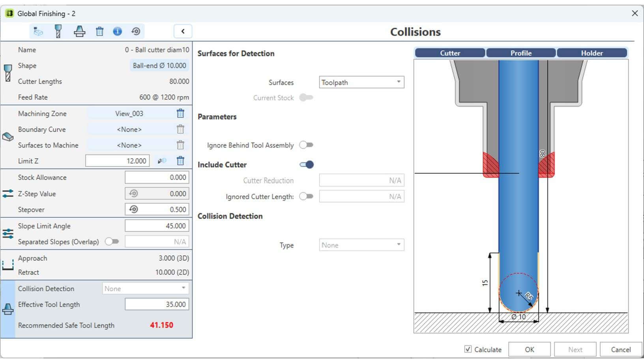Select the geometry section icon on left sidebar
644x363 pixels.
pos(7,137)
